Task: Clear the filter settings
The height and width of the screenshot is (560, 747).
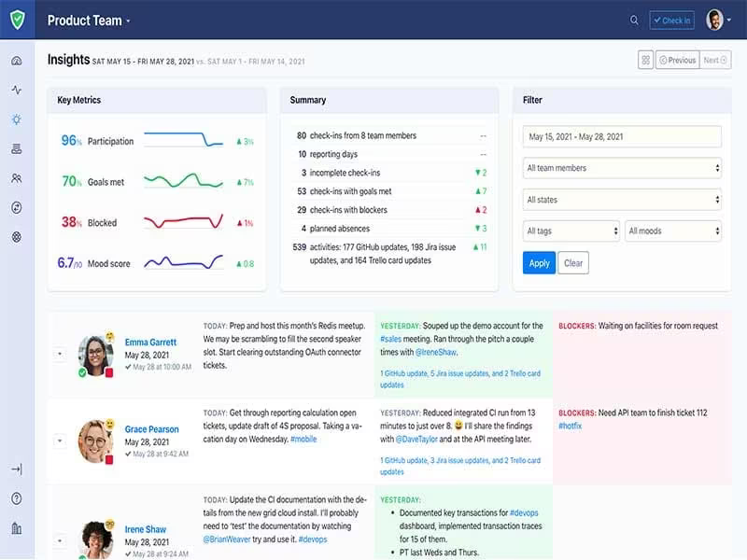Action: click(x=573, y=263)
